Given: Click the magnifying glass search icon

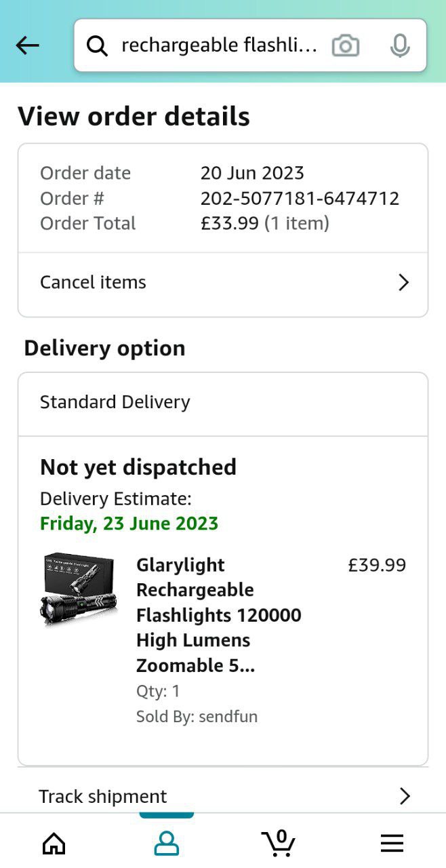Looking at the screenshot, I should (98, 46).
